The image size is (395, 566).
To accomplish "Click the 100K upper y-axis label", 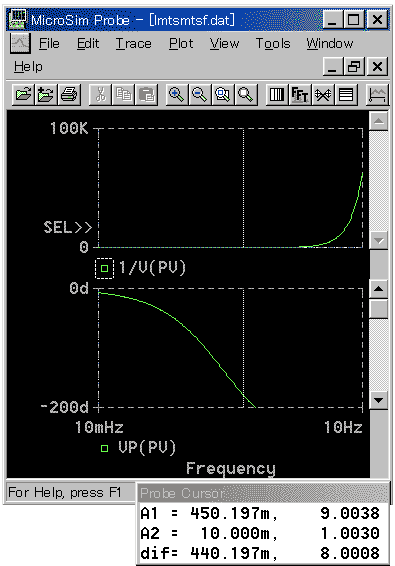I will click(x=69, y=128).
